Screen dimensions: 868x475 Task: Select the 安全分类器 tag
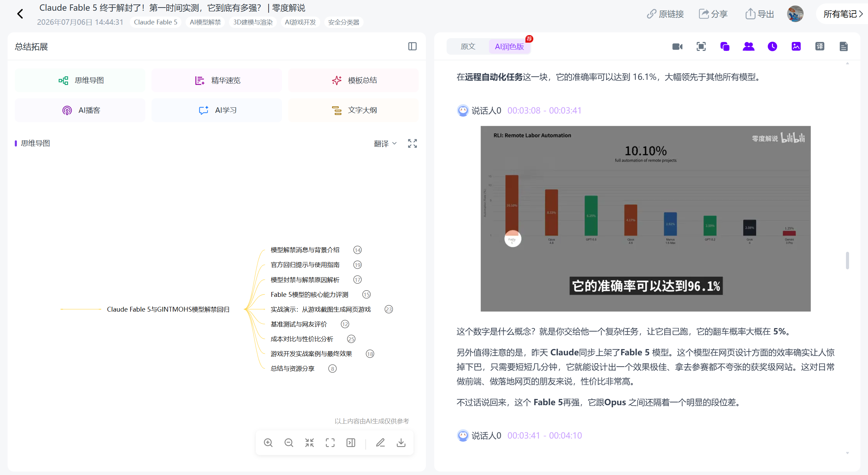point(344,22)
